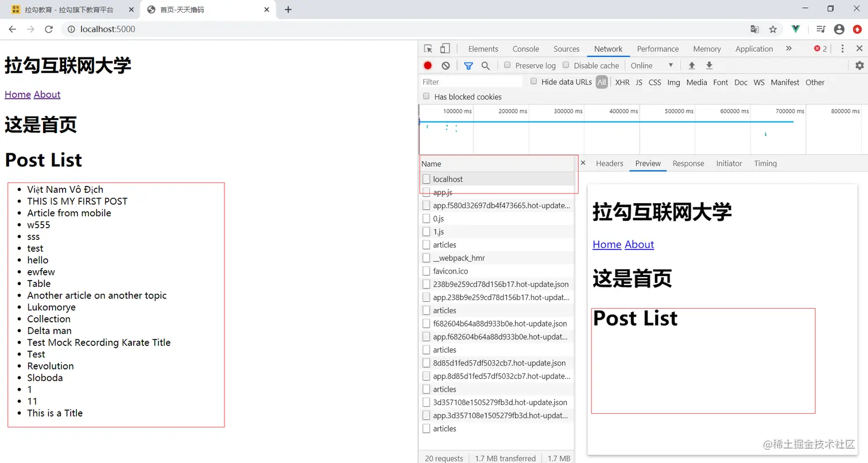Close the 首页-天天撸码 browser tab
The width and height of the screenshot is (868, 463).
[x=266, y=10]
